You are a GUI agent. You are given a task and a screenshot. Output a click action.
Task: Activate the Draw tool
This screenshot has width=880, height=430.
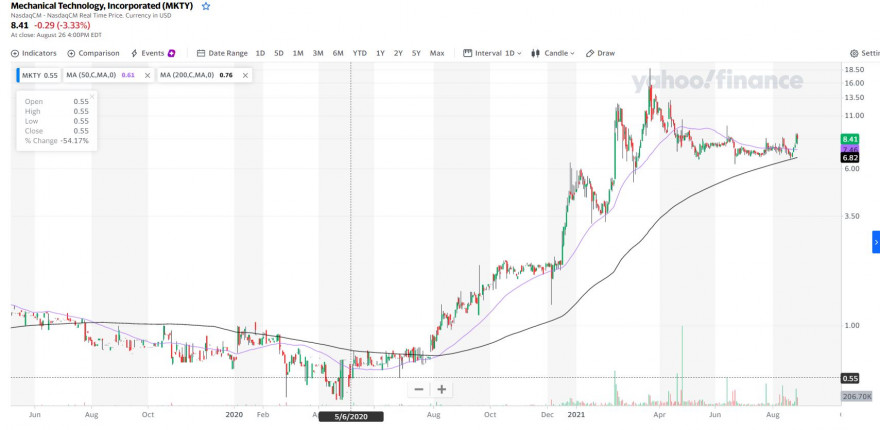pyautogui.click(x=600, y=53)
